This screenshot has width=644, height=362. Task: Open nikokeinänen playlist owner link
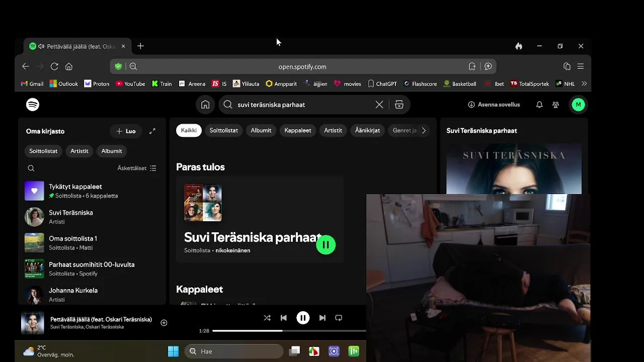tap(233, 250)
